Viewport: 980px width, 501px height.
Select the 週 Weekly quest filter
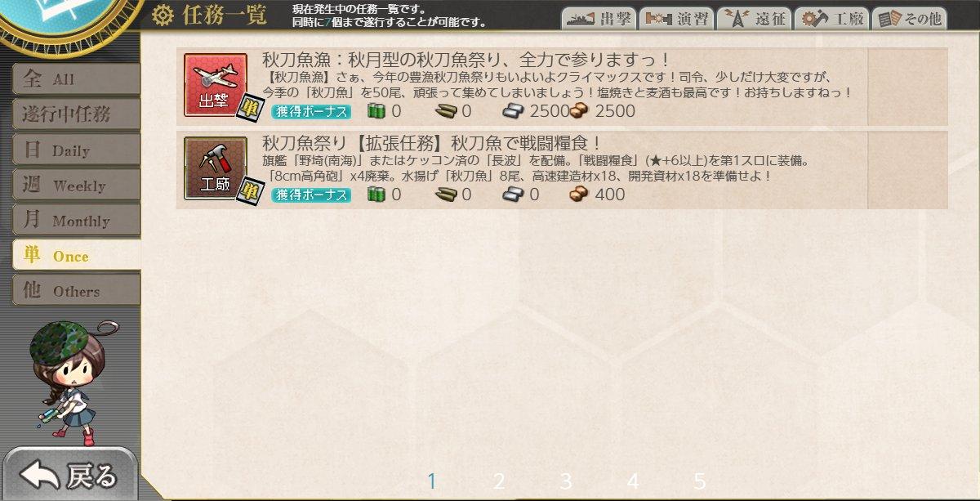76,186
